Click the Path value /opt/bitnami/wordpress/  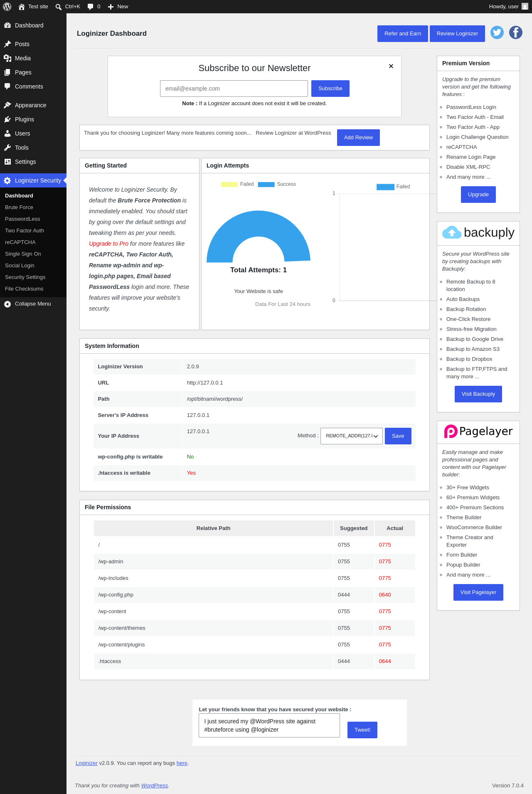215,399
